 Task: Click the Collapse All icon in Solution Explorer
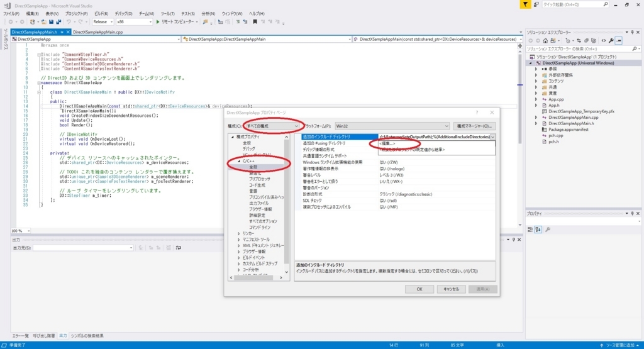point(586,41)
